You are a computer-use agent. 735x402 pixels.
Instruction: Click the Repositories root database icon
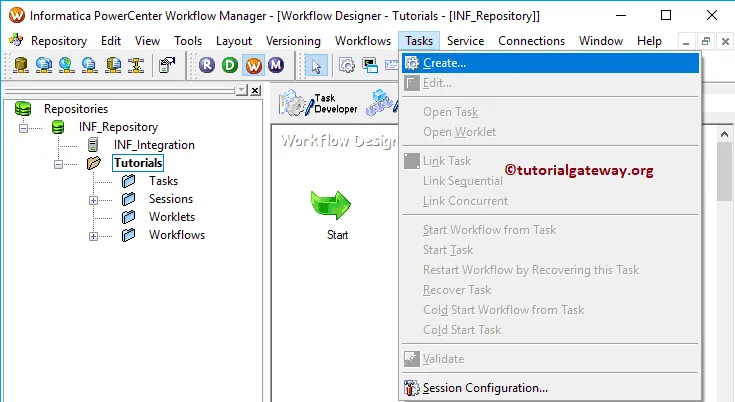click(x=23, y=109)
